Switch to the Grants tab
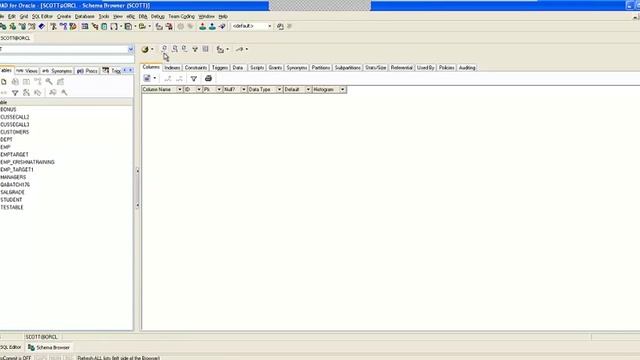640x360 pixels. 275,68
